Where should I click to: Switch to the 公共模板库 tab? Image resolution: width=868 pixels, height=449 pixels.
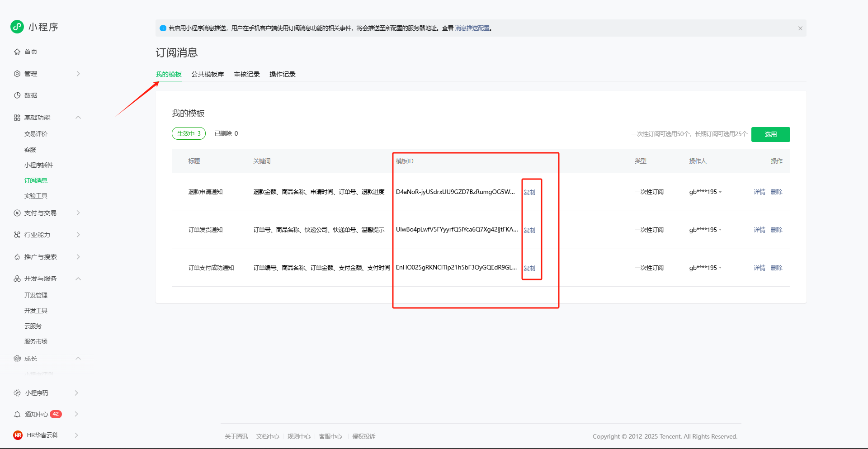[208, 74]
